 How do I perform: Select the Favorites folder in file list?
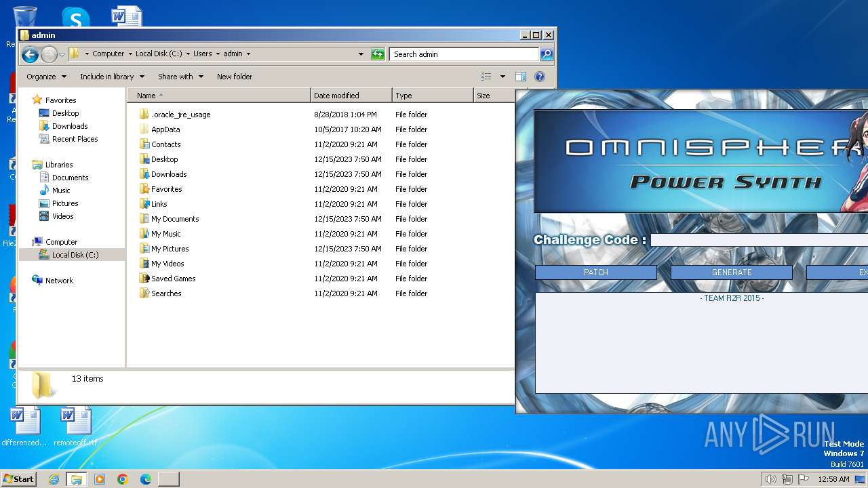point(161,189)
